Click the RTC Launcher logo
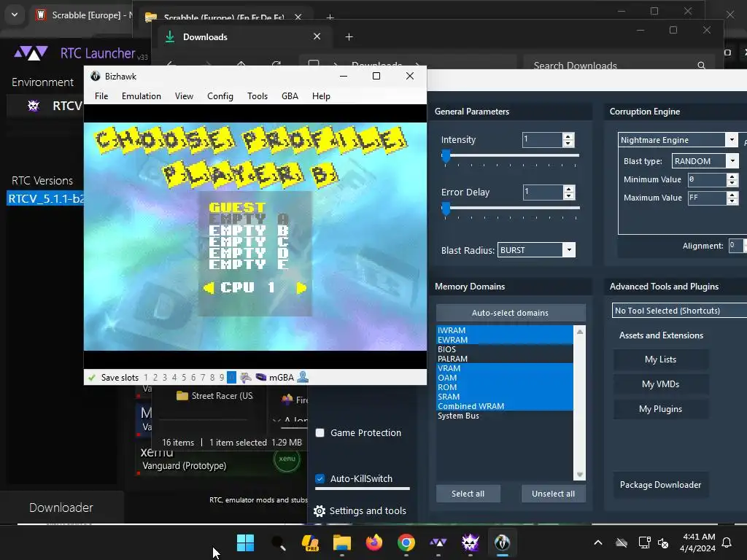 (x=31, y=52)
